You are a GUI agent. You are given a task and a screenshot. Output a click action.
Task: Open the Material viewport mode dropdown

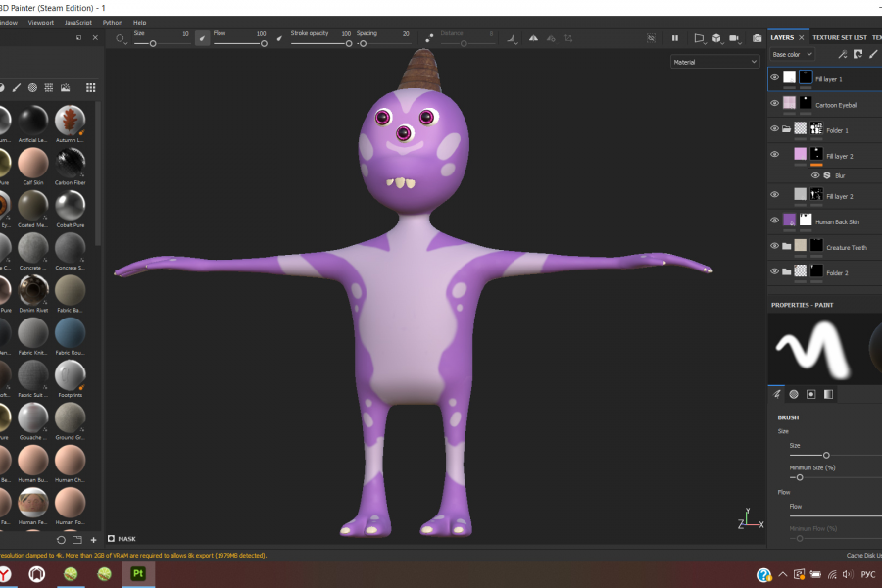click(x=714, y=61)
